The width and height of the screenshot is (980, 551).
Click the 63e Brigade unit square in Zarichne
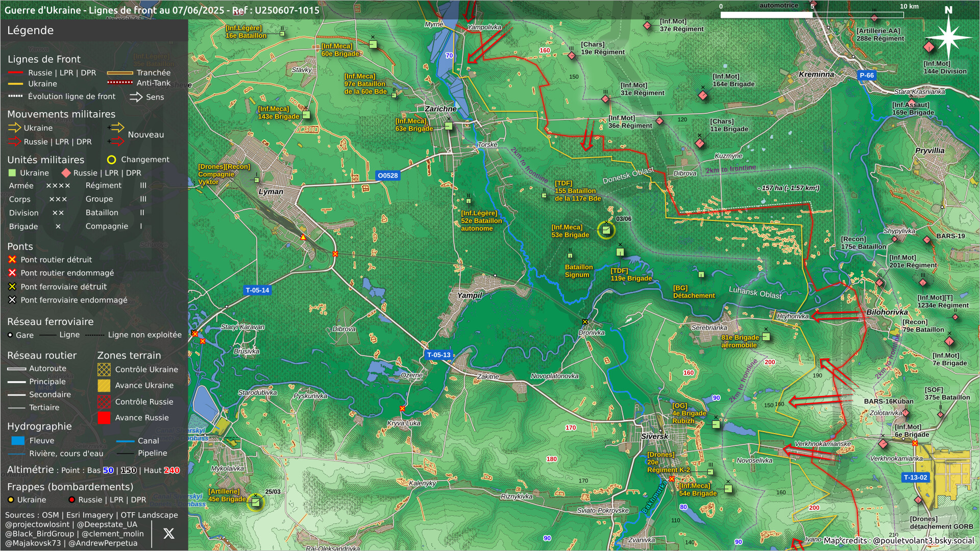click(x=448, y=126)
